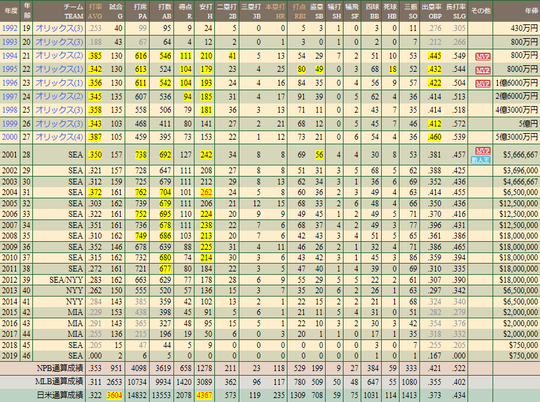Click the MVP badge in the 1994 row

click(482, 56)
